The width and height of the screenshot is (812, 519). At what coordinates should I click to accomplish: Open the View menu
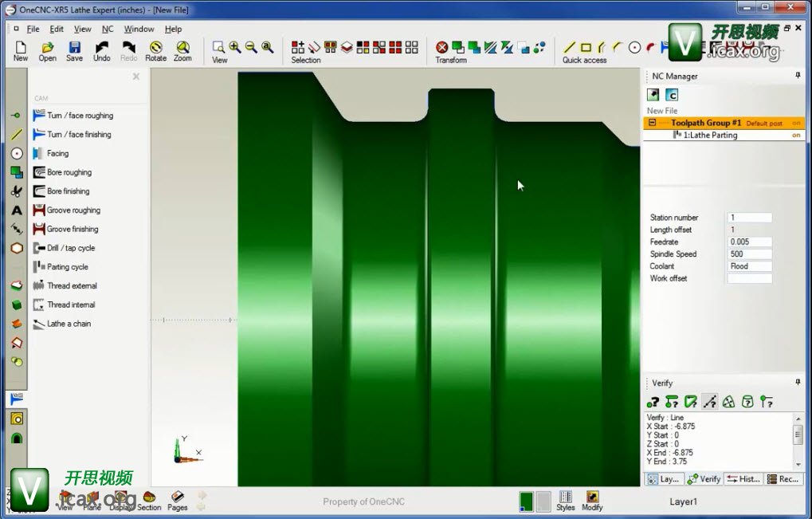pyautogui.click(x=82, y=29)
